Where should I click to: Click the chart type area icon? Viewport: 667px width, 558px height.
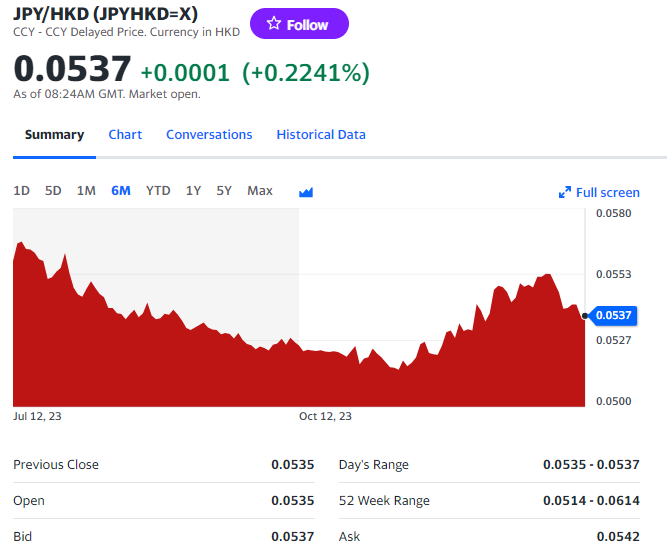pos(306,192)
